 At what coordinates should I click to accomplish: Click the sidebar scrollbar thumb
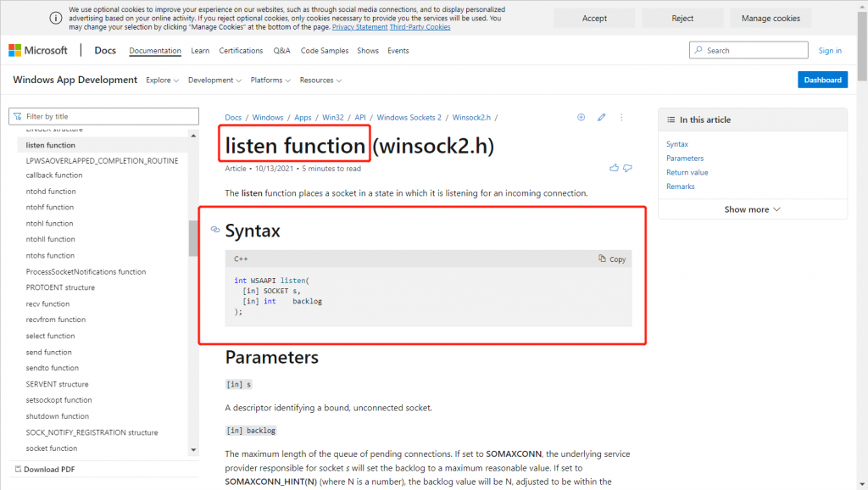[x=193, y=238]
